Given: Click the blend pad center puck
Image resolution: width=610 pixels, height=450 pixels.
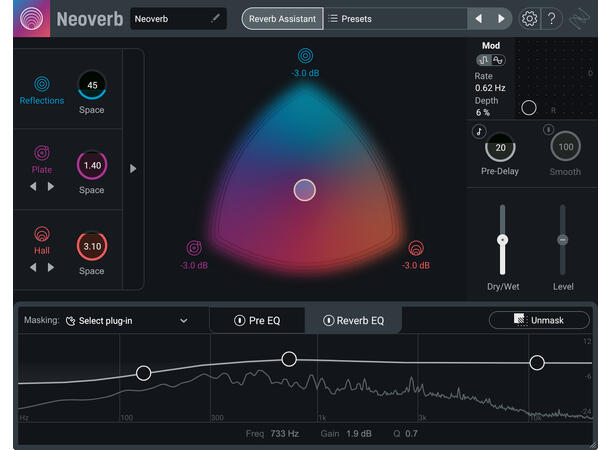Looking at the screenshot, I should (305, 190).
